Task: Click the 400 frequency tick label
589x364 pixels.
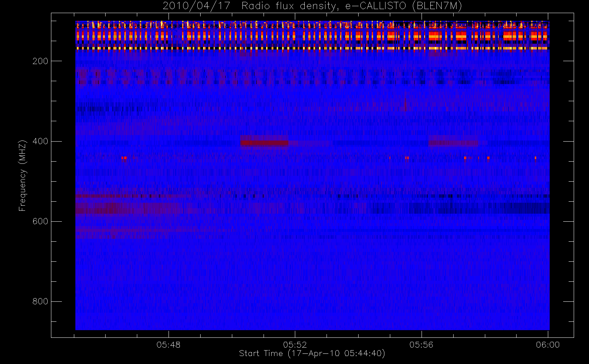Action: 40,141
